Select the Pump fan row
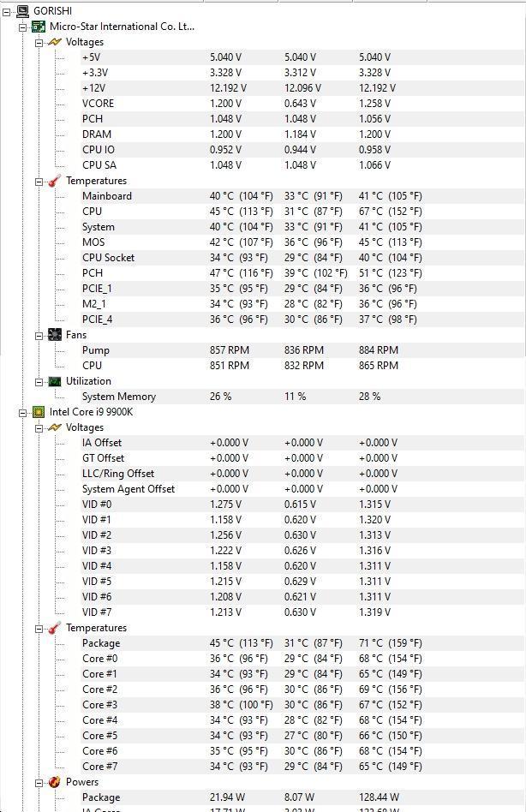526x812 pixels. click(95, 350)
